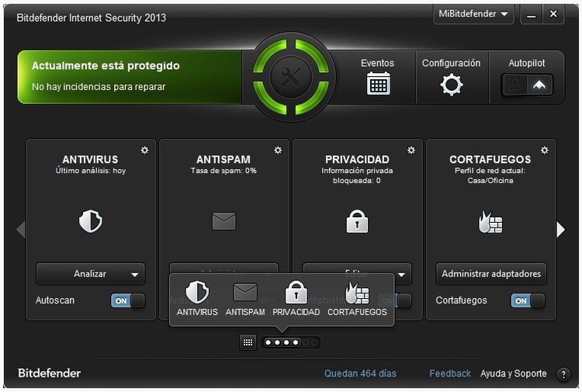
Task: Click the shield icon in ANTIVIRUS panel
Action: coord(91,221)
